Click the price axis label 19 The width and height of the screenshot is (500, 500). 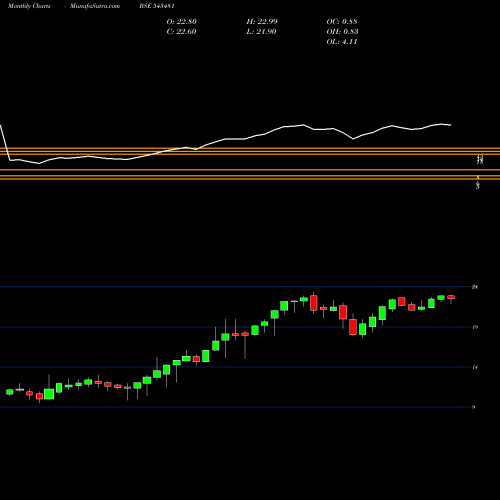[x=475, y=327]
